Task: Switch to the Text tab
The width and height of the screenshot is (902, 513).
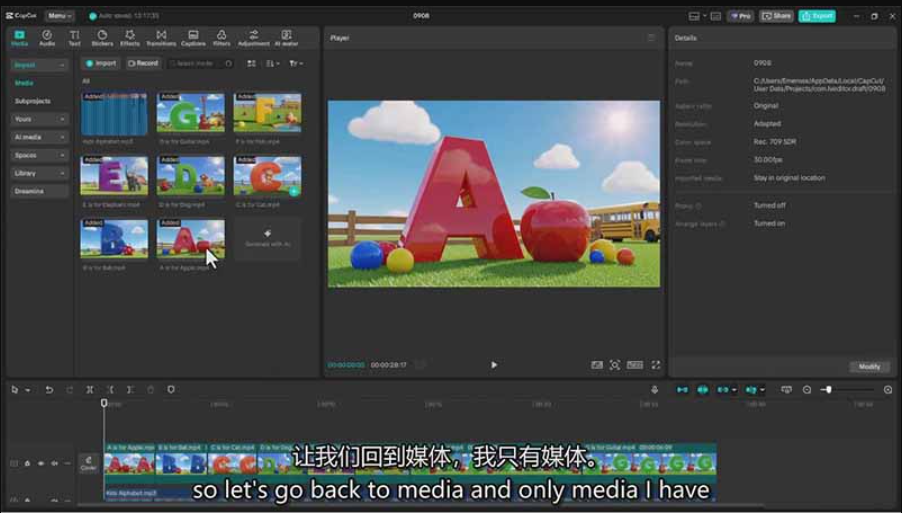Action: pos(74,38)
